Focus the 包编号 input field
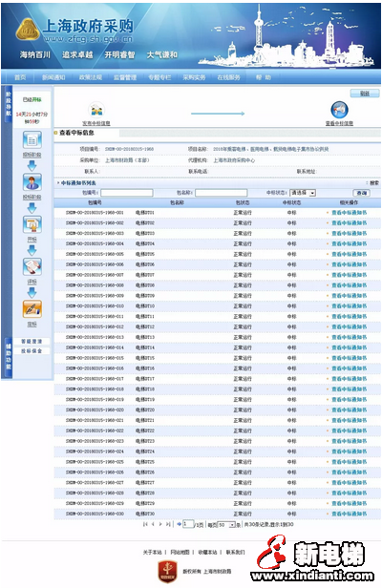Viewport: 382px width, 588px height. (x=127, y=193)
